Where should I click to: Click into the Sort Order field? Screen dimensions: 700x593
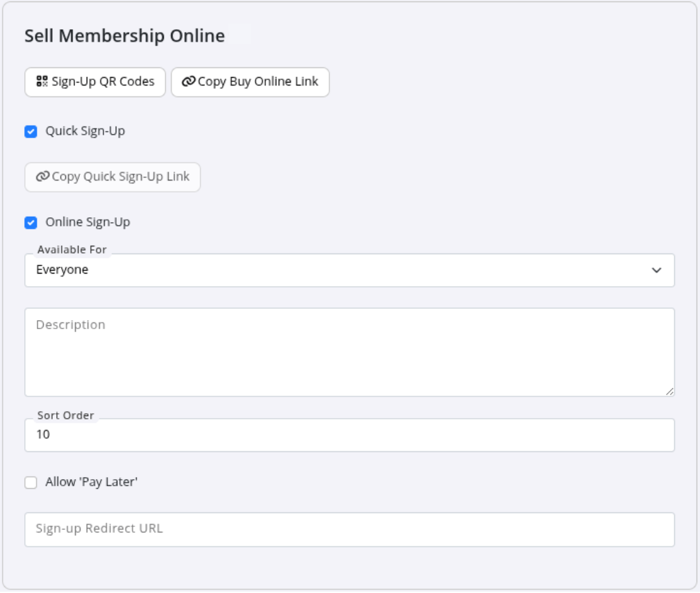349,435
